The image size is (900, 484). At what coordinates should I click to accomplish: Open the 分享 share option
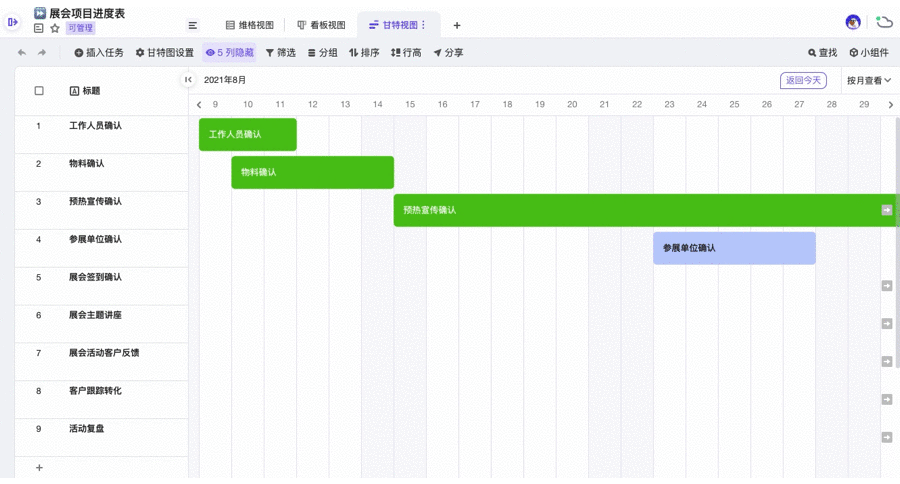pos(448,53)
